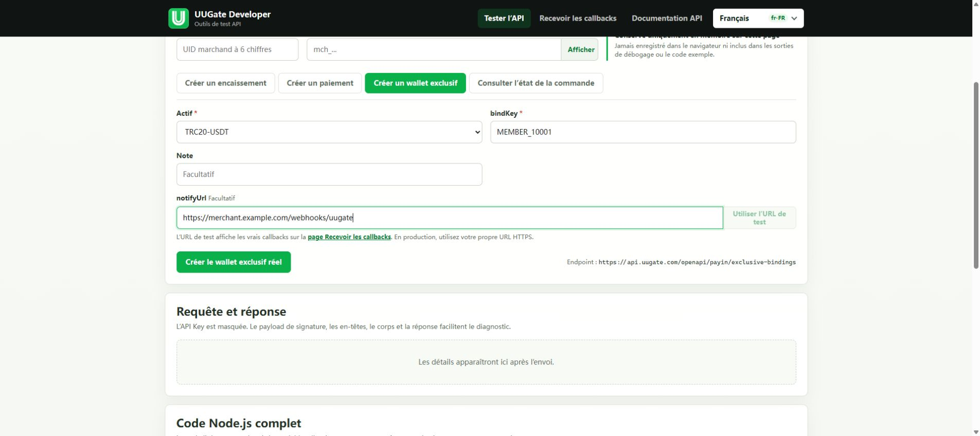Click the fr-FR locale badge
The height and width of the screenshot is (436, 980).
click(778, 18)
